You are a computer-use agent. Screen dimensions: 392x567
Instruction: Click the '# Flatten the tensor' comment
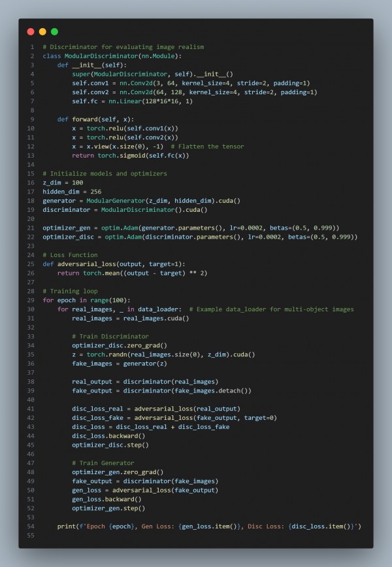(207, 146)
